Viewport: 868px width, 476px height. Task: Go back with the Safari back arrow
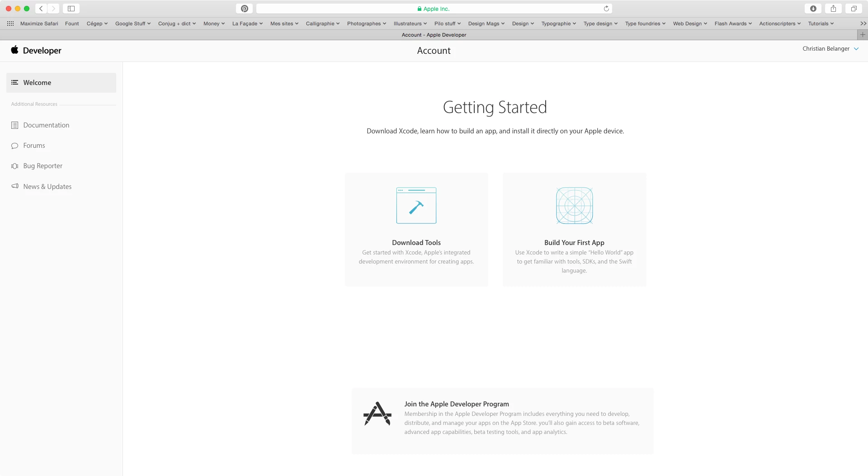tap(41, 9)
